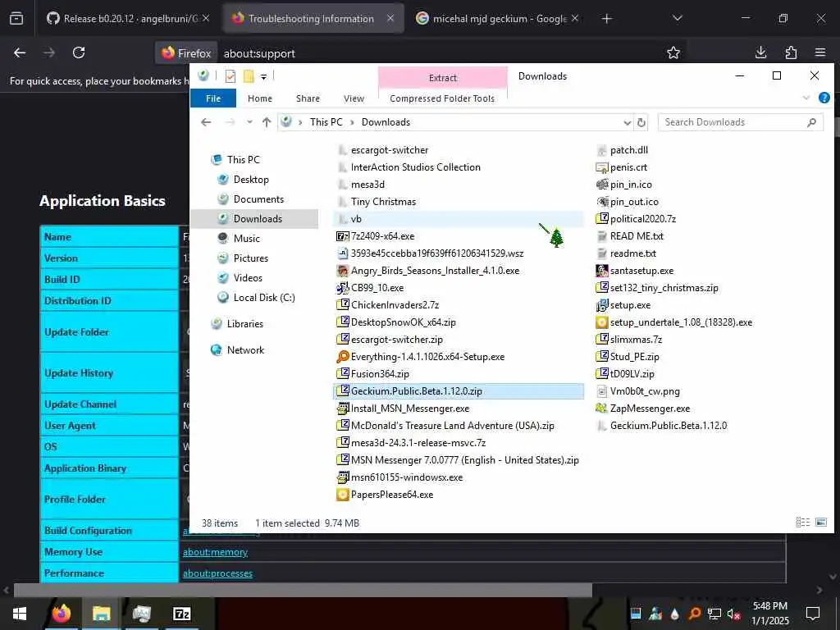The height and width of the screenshot is (630, 840).
Task: Open 7-Zip from the taskbar
Action: tap(181, 614)
